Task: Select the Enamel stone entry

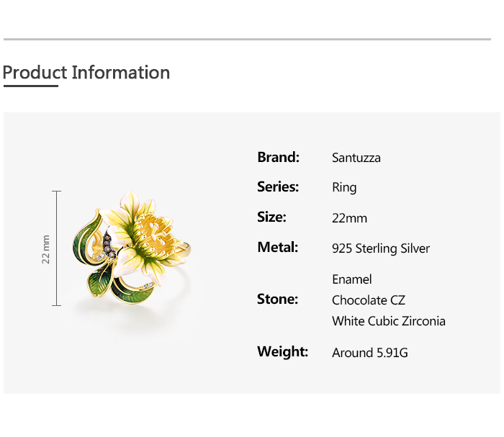Action: [x=352, y=279]
